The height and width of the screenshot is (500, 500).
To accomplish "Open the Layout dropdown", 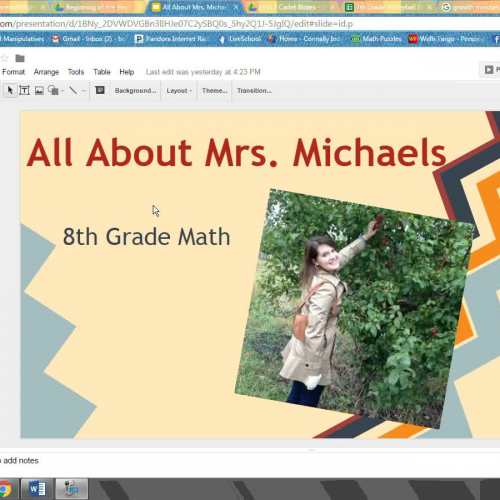I will click(x=179, y=91).
